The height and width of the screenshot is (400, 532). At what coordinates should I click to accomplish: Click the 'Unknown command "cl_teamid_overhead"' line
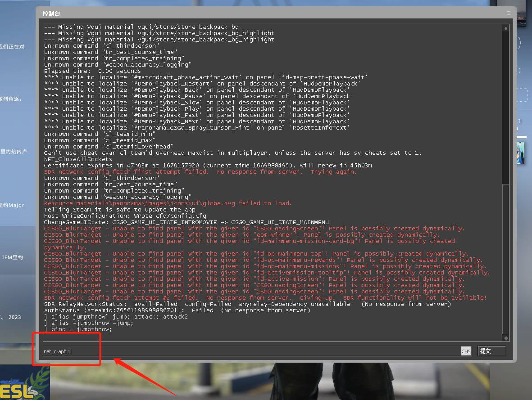tap(109, 146)
